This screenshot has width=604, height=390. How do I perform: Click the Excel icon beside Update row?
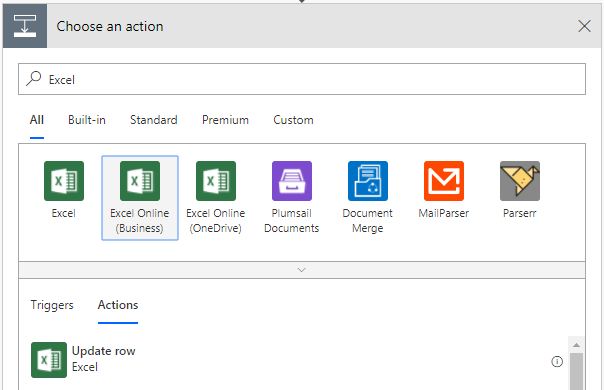click(49, 360)
